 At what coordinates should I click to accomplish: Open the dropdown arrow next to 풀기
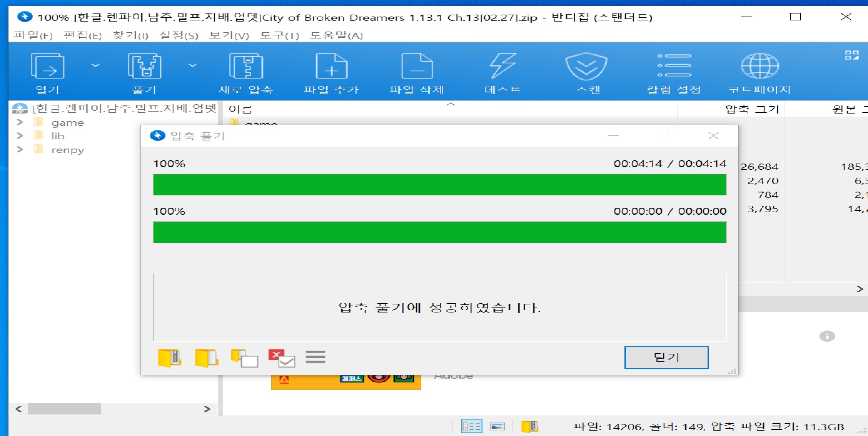point(193,65)
